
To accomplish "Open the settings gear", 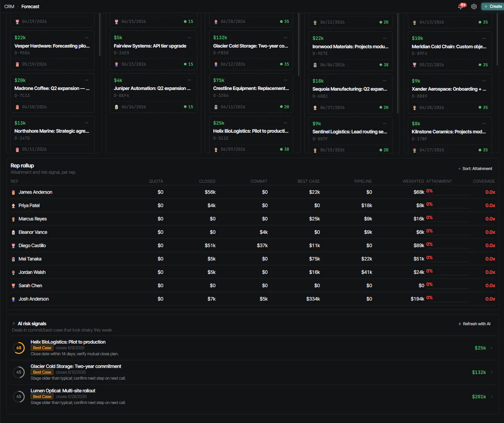I will pyautogui.click(x=474, y=6).
